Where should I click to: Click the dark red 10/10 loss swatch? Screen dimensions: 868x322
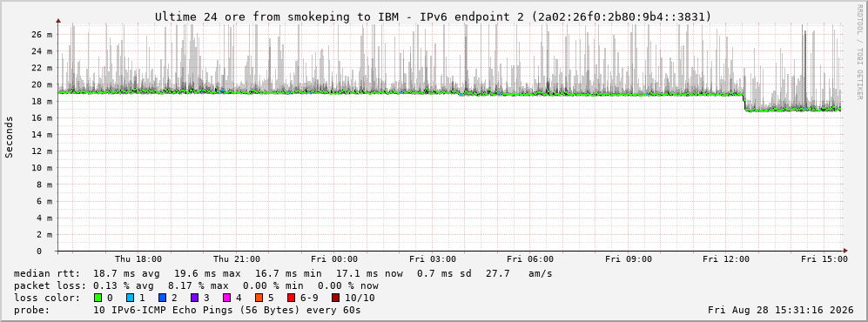335,298
